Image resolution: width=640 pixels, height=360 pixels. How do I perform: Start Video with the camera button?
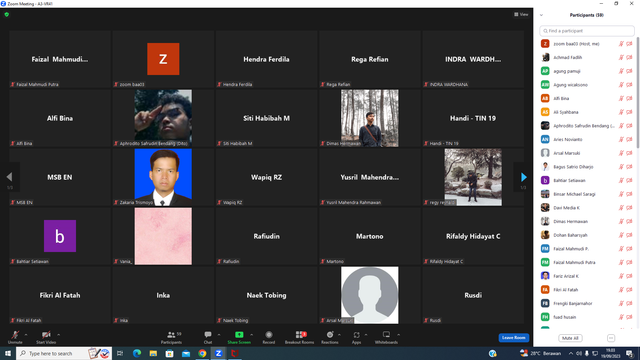point(46,337)
